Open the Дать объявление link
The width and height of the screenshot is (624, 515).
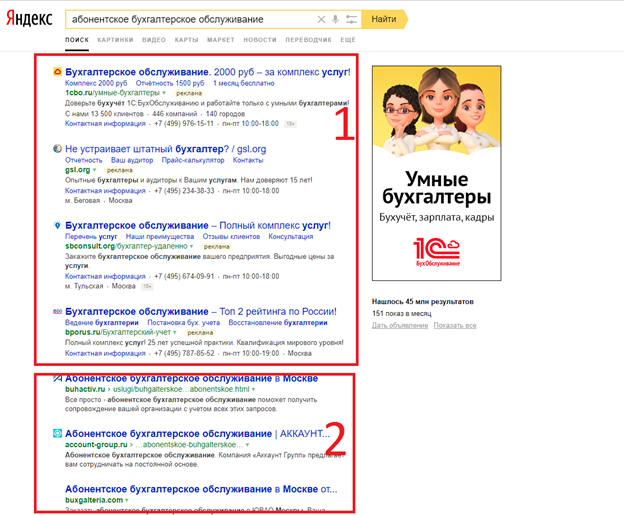pyautogui.click(x=400, y=326)
